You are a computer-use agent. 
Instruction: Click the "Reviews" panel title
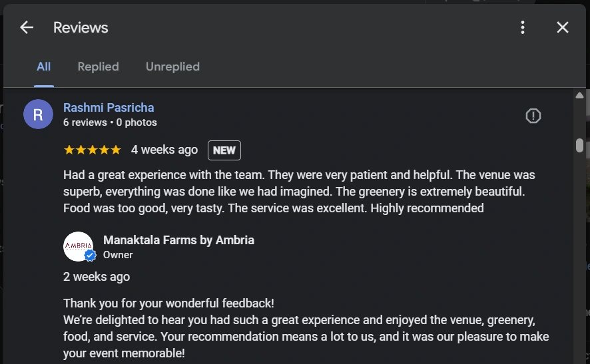click(81, 27)
